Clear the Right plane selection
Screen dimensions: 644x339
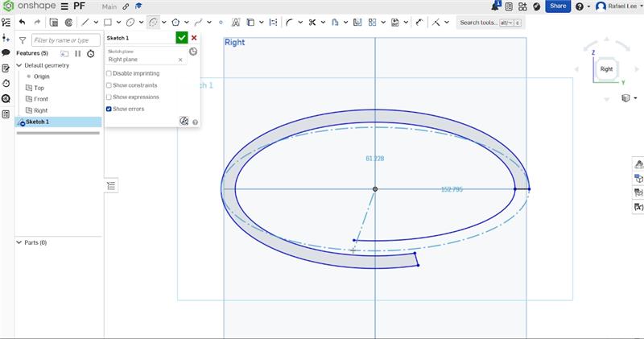[180, 60]
